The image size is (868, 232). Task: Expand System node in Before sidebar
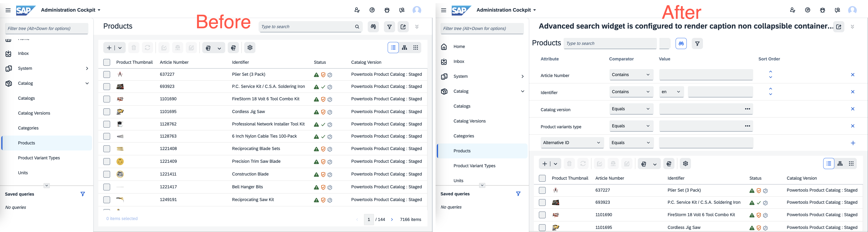click(87, 68)
